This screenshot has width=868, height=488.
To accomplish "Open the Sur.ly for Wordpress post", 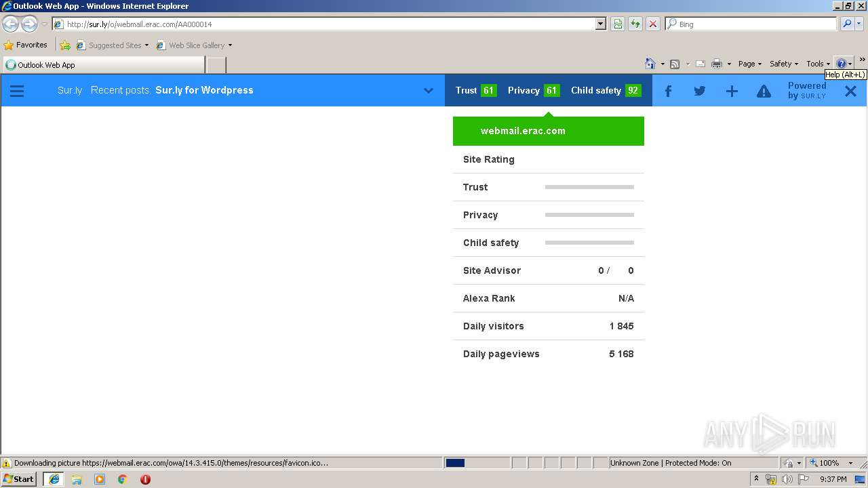I will 204,90.
